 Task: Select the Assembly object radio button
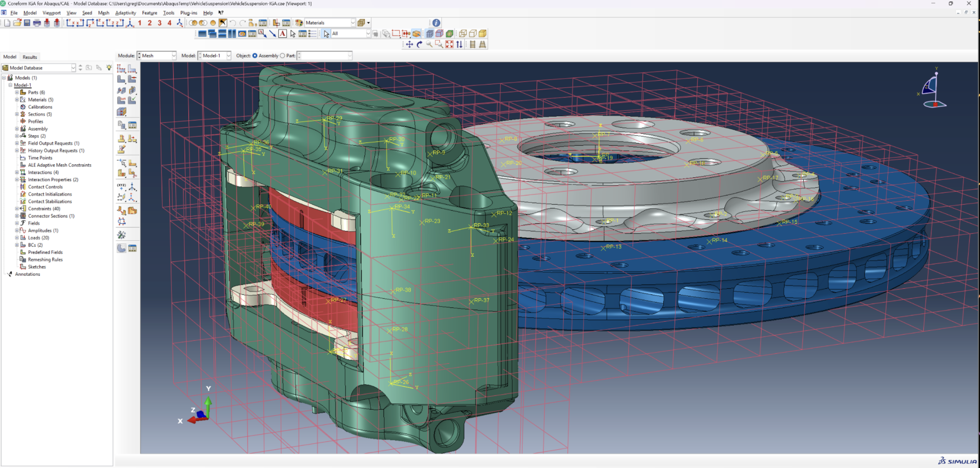pyautogui.click(x=255, y=55)
